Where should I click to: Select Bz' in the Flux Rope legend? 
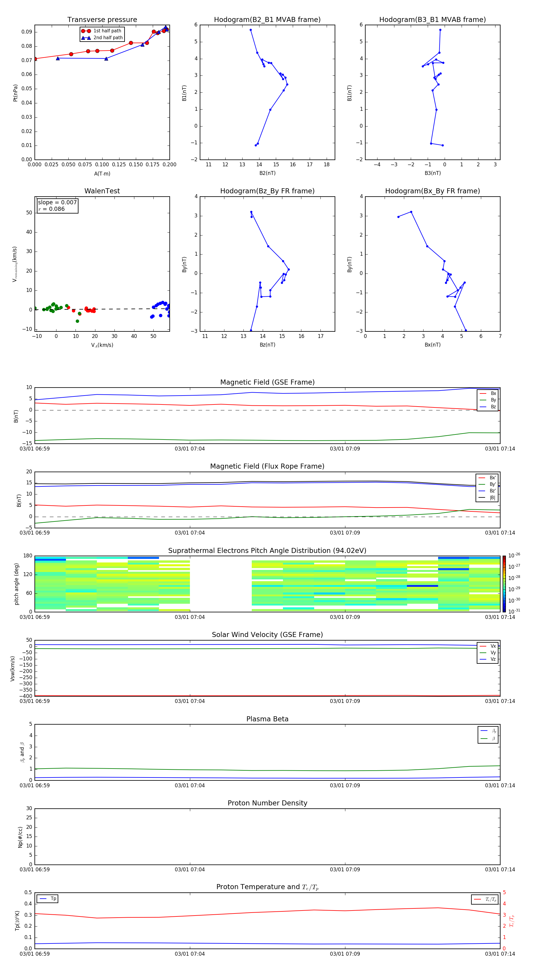click(x=487, y=491)
